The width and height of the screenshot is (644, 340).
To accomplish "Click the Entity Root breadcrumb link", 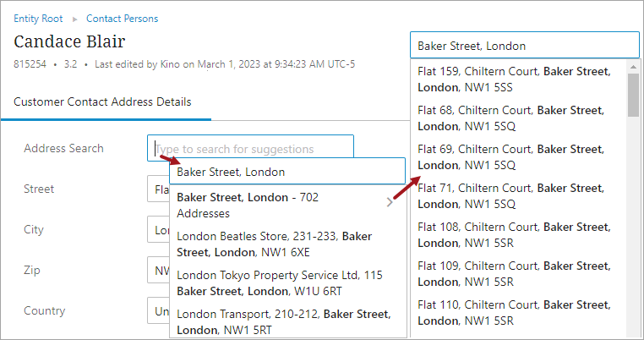I will tap(39, 19).
